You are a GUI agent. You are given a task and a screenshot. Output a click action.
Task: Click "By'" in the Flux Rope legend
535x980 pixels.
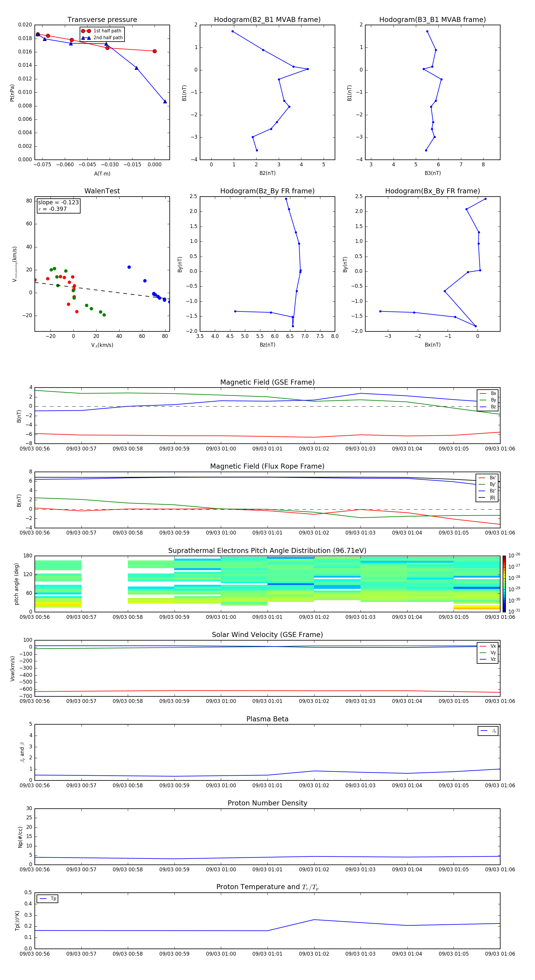(493, 484)
